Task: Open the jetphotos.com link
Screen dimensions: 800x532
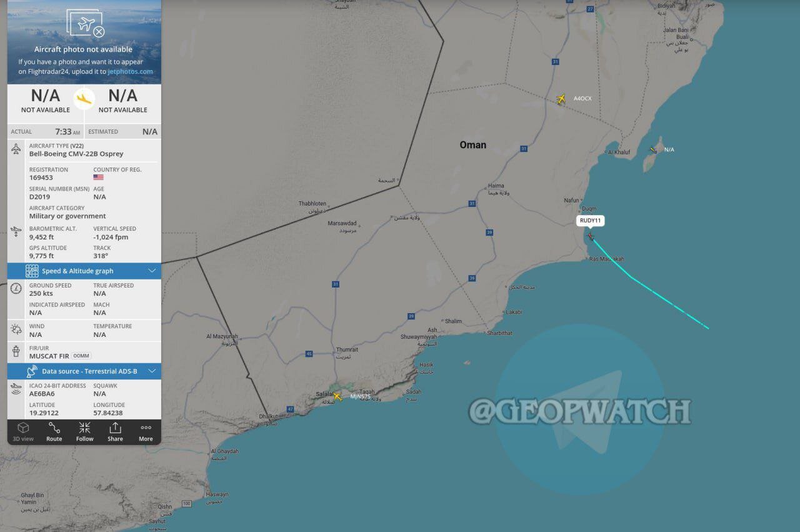Action: coord(130,71)
